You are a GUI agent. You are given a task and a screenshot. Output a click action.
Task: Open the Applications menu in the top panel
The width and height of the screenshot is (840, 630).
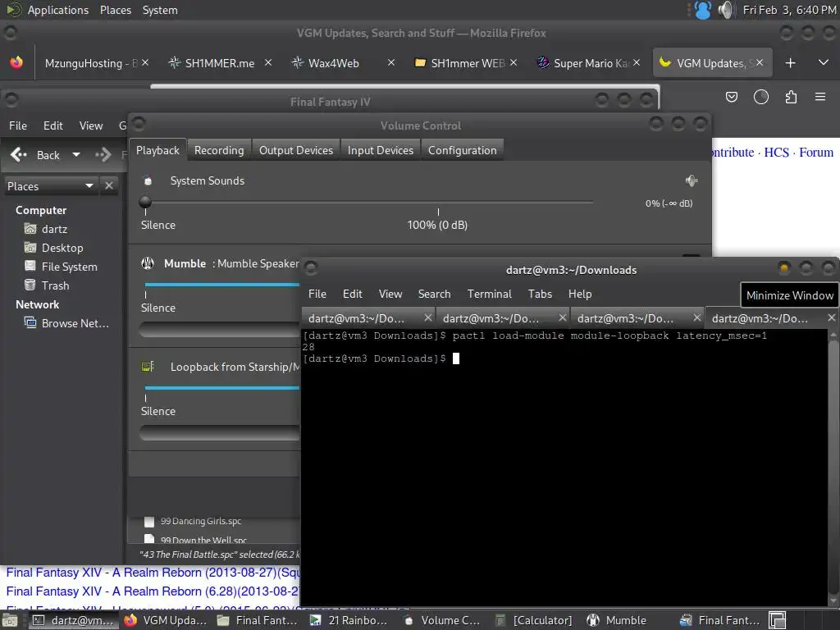coord(58,10)
